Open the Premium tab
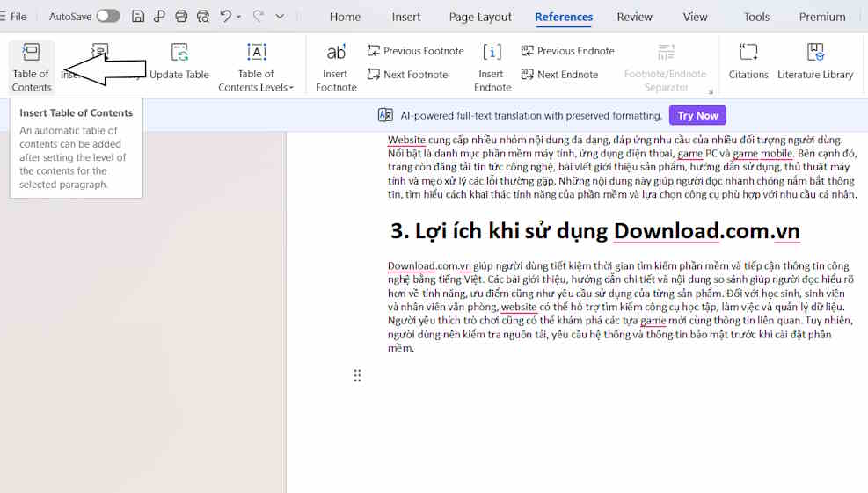 822,18
